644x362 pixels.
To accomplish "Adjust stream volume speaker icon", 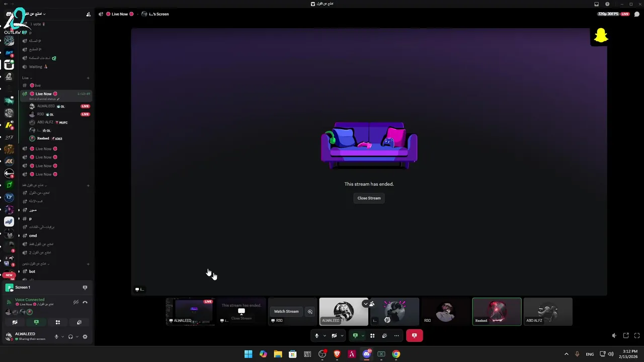I will (614, 335).
